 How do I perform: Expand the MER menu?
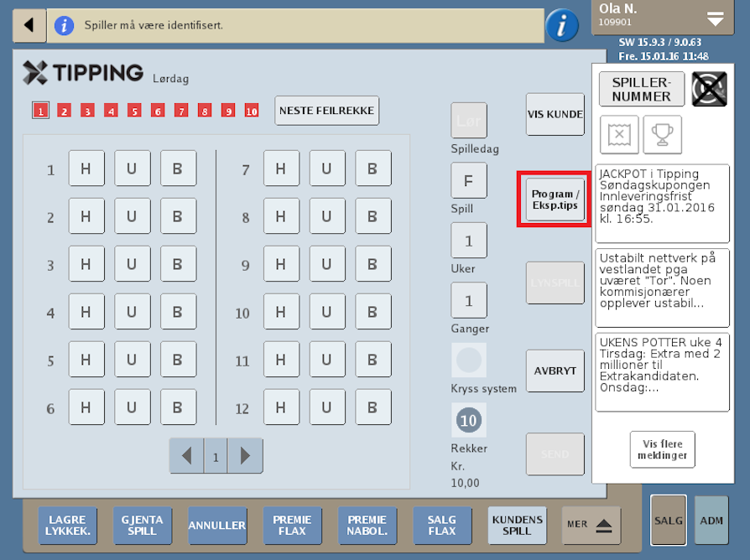tap(591, 525)
